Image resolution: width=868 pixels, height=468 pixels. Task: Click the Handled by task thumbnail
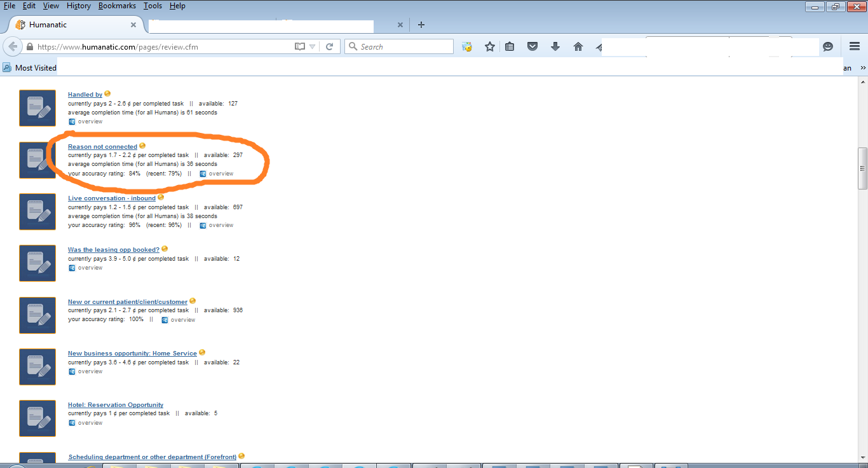(x=37, y=108)
